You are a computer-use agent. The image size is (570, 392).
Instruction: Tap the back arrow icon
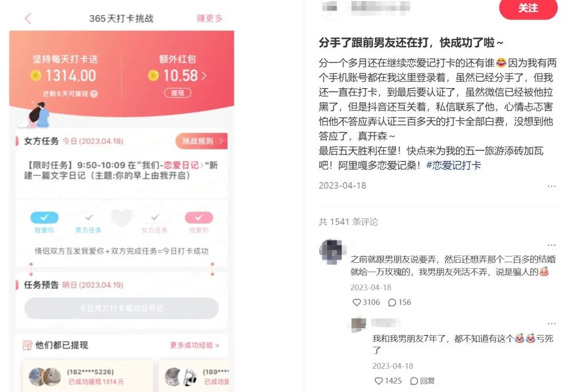[28, 18]
